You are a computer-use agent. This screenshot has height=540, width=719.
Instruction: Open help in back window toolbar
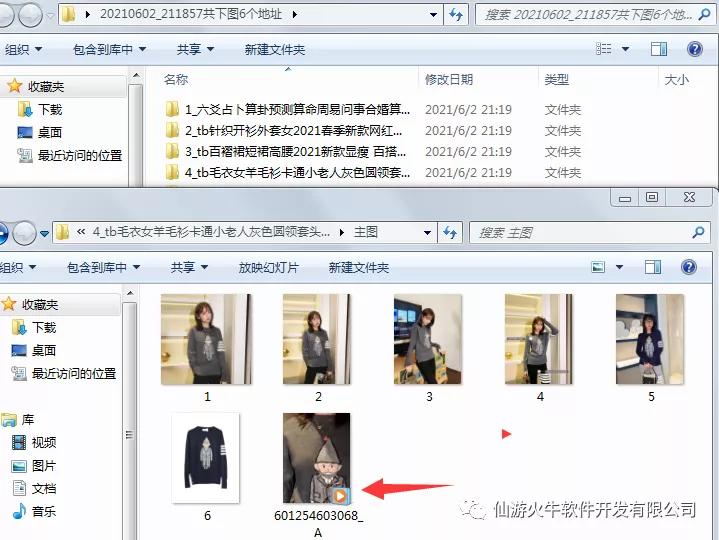click(x=695, y=49)
